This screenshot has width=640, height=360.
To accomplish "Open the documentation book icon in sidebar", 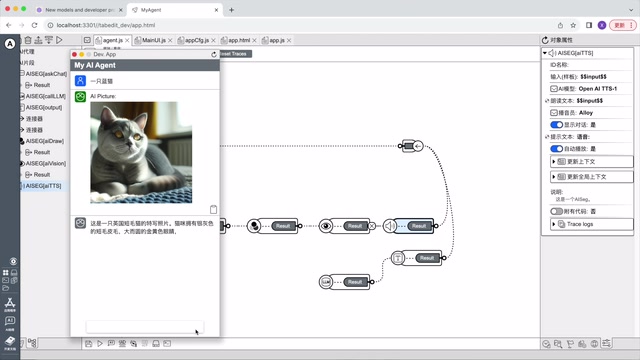I will [x=10, y=342].
